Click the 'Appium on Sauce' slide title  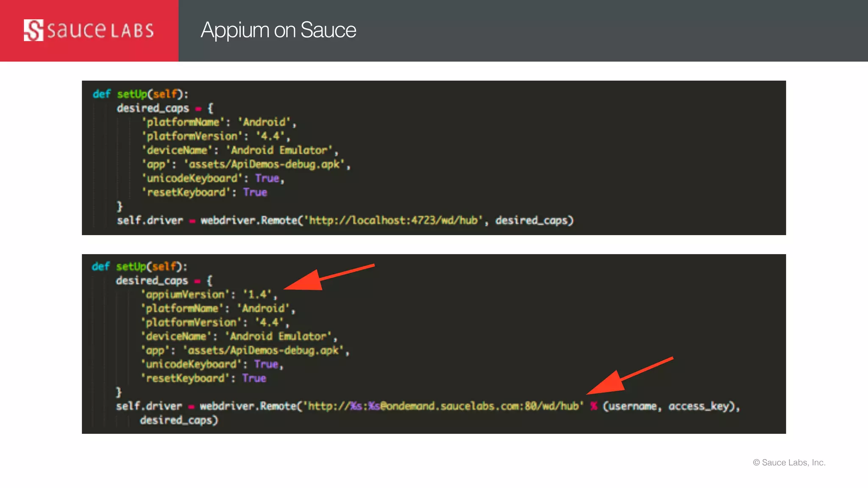[x=278, y=30]
